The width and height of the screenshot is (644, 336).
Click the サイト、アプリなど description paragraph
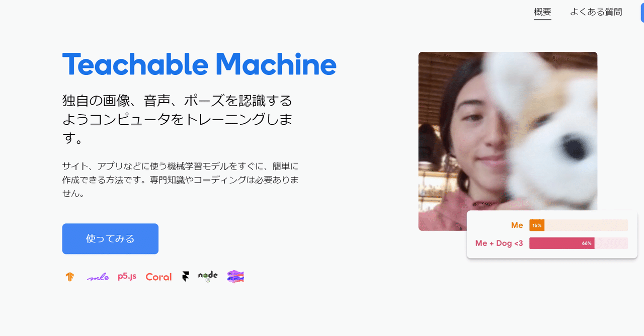tap(180, 180)
